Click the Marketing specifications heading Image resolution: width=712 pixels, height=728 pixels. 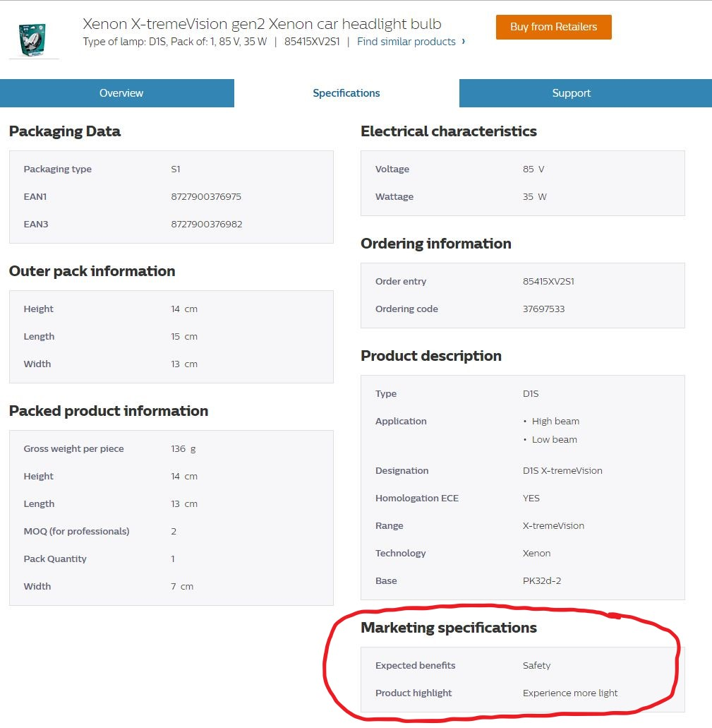pos(448,628)
